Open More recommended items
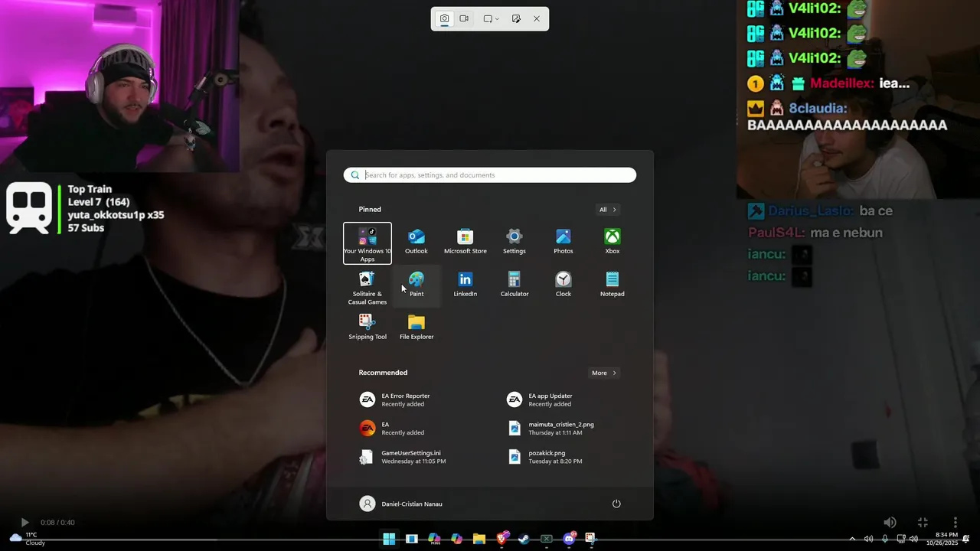 [603, 373]
